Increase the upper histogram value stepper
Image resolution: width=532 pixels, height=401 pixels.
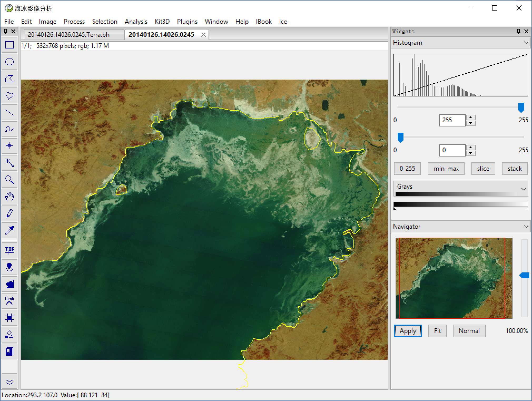click(471, 118)
